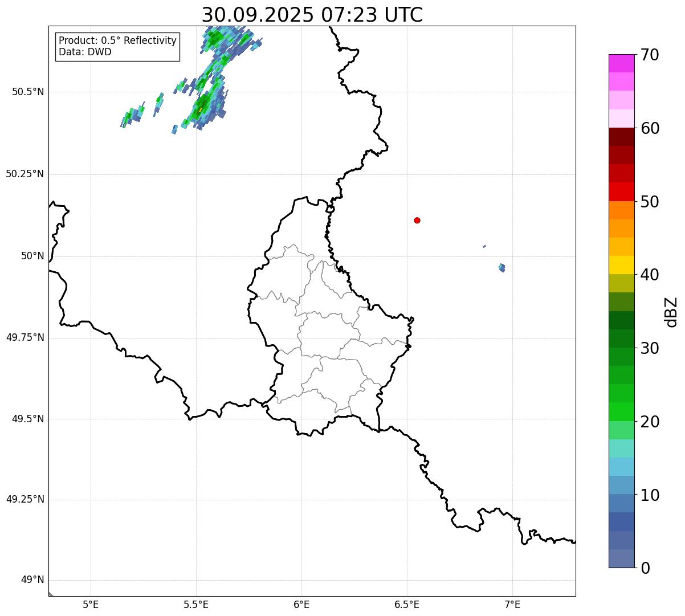Screen dimensions: 685x616
Task: Pick the bright magenta swatch atop the colorbar
Action: click(622, 63)
